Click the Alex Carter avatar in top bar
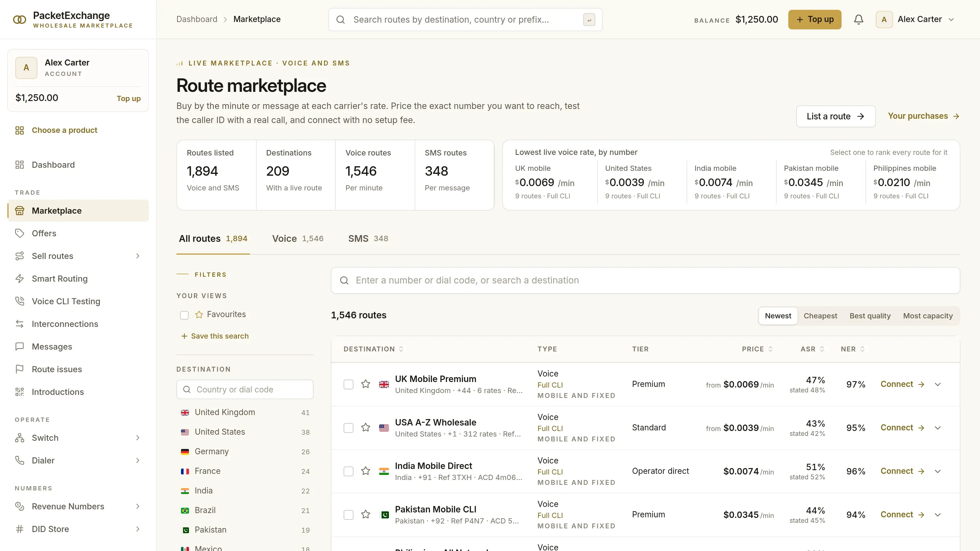This screenshot has width=980, height=551. point(884,19)
